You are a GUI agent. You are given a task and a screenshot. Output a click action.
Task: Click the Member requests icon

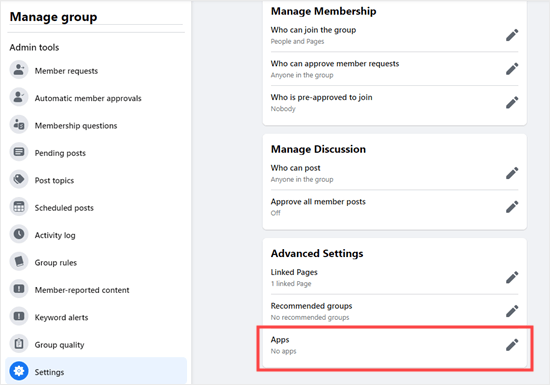click(19, 69)
